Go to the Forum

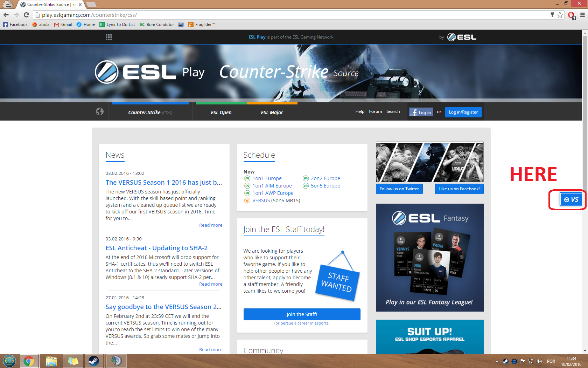point(376,111)
